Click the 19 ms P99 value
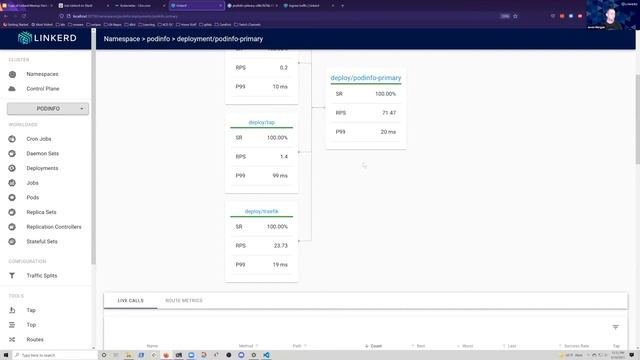This screenshot has width=640, height=360. click(x=280, y=265)
